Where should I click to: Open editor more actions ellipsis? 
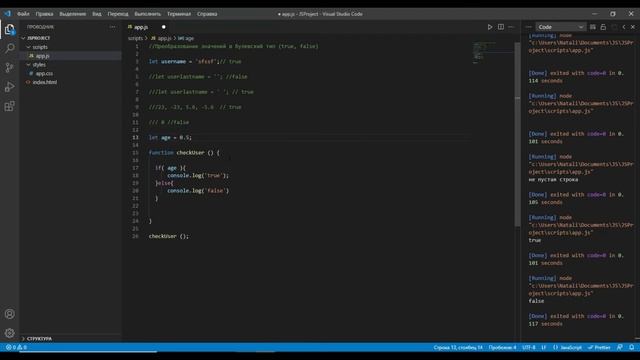[511, 27]
